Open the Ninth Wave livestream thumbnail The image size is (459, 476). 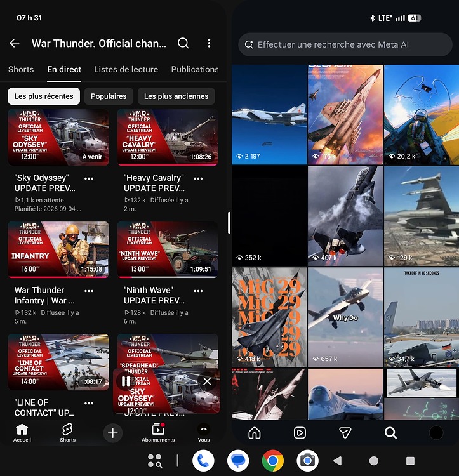168,249
